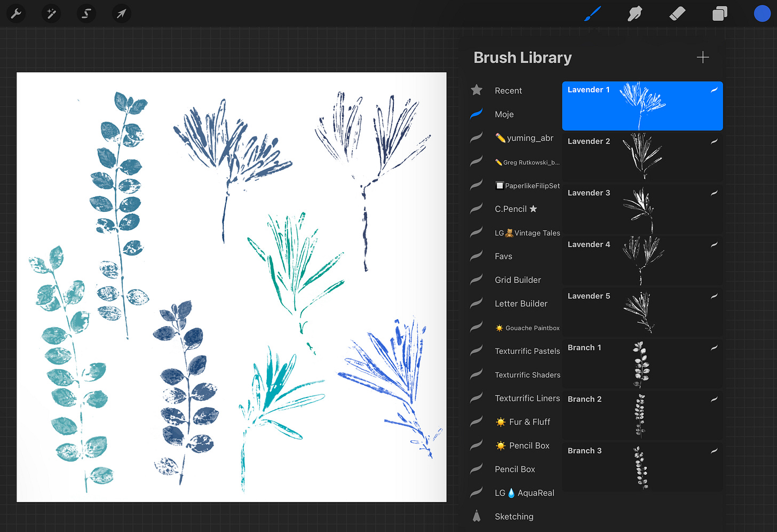This screenshot has width=777, height=532.
Task: Click brush stroke icon on Lavender 2 row
Action: [x=714, y=141]
